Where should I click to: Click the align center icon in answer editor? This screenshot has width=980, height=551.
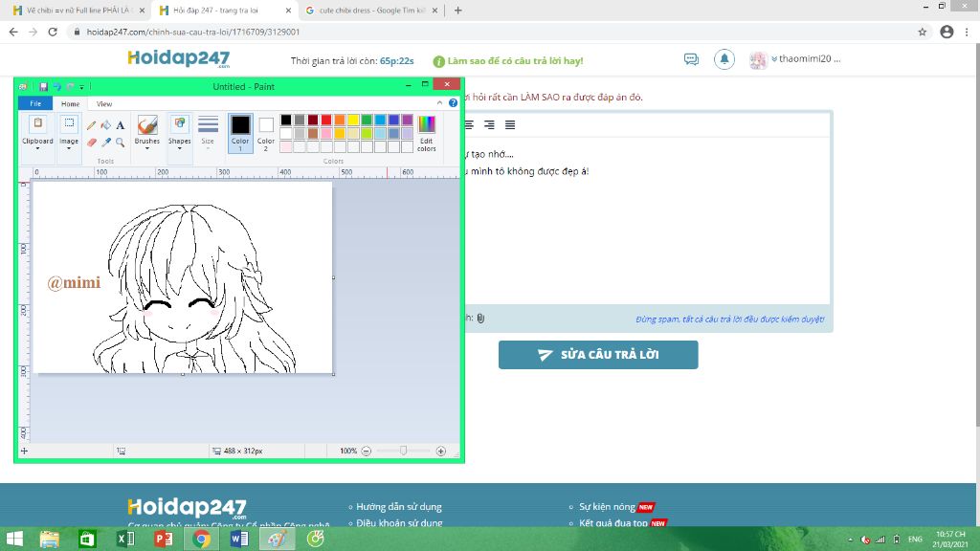point(469,125)
